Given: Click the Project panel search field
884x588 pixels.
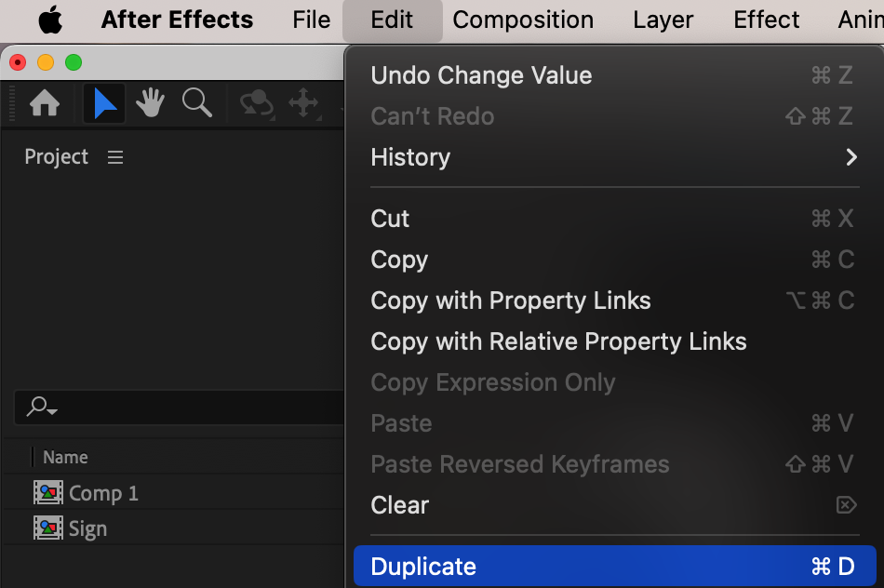Looking at the screenshot, I should [180, 407].
